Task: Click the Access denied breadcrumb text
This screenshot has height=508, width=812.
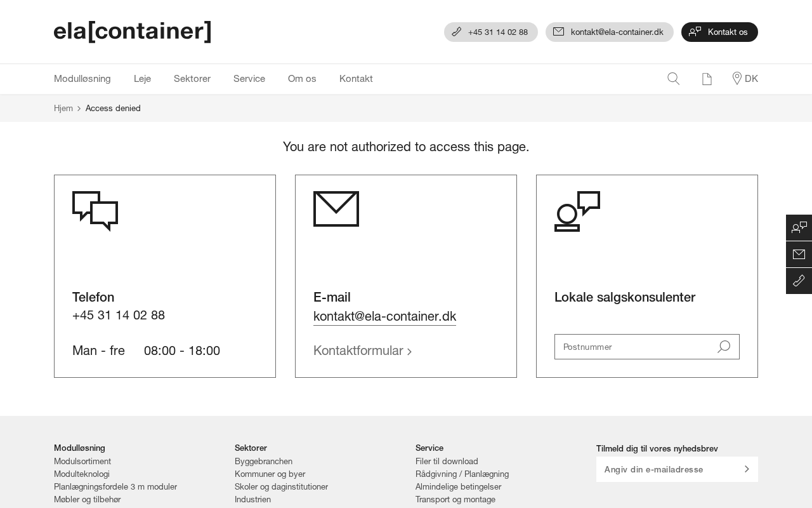Action: 113,108
